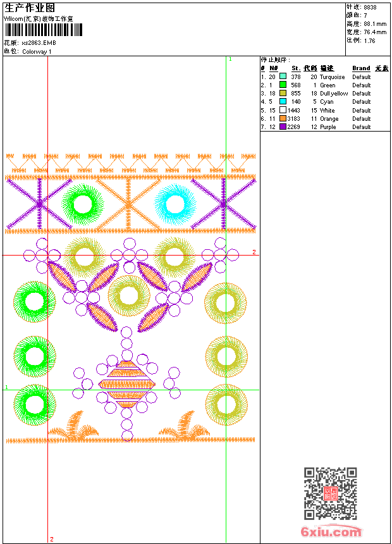Click the '生产作业图' title

pos(30,8)
